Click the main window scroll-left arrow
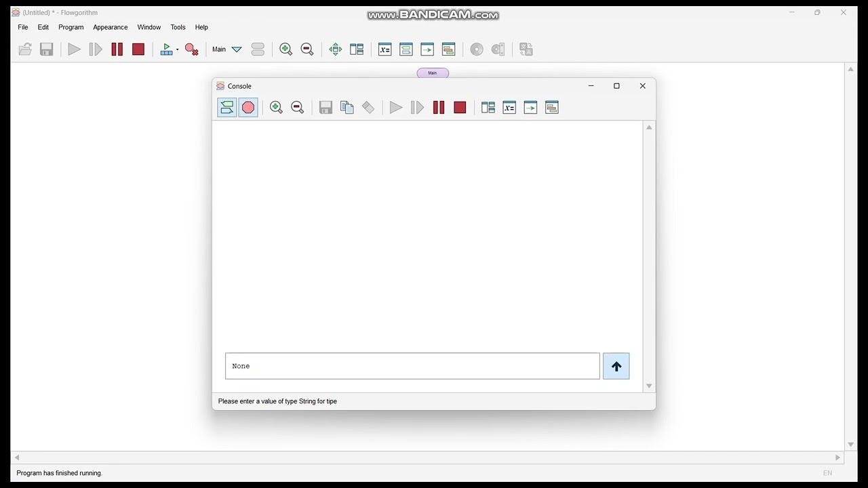The height and width of the screenshot is (488, 868). click(x=17, y=457)
